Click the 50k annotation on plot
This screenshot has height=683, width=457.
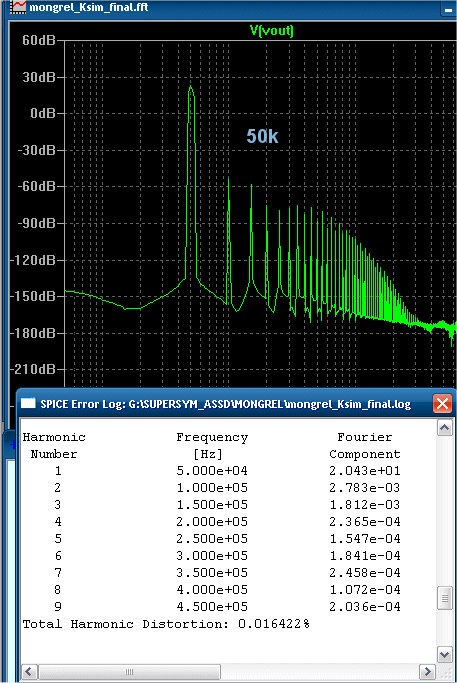pos(262,136)
